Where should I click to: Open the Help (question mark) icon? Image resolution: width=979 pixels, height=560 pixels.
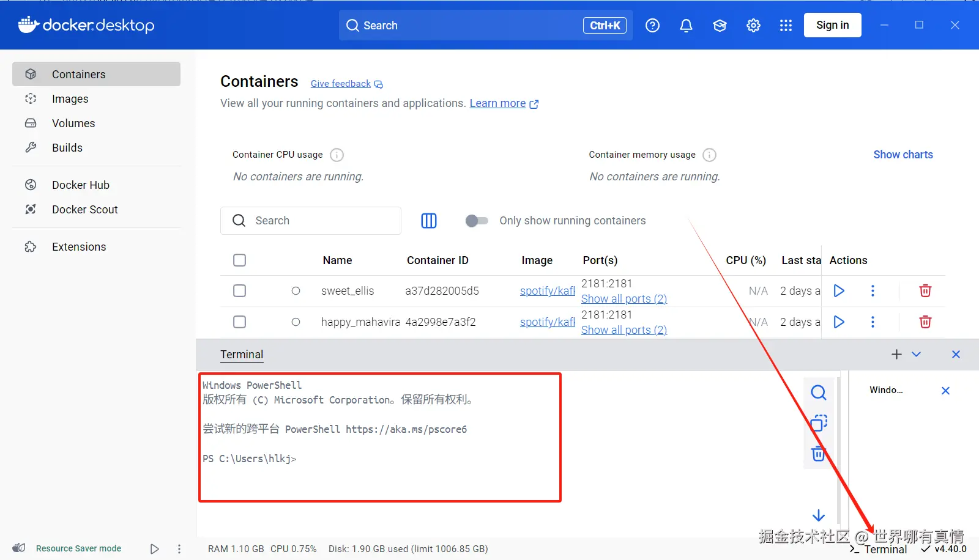(652, 25)
